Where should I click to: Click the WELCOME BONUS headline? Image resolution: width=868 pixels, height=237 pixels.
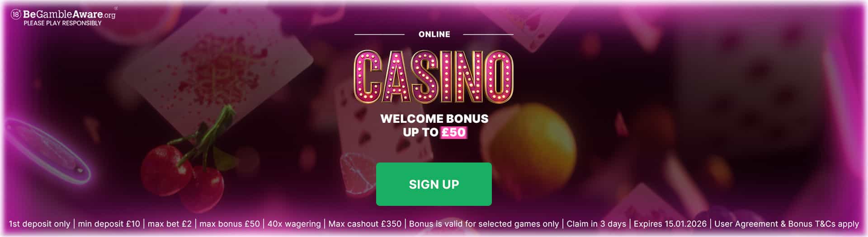(434, 119)
